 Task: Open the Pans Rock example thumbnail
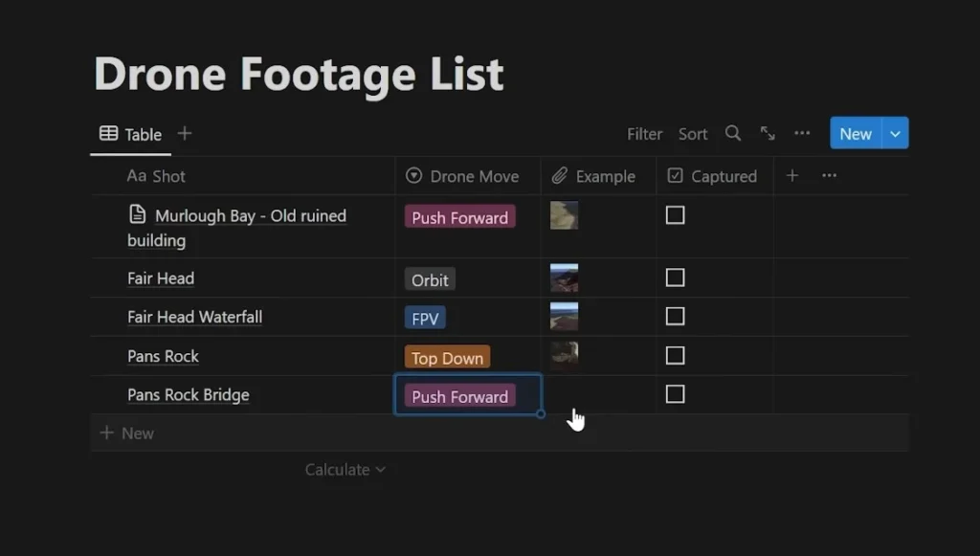click(x=564, y=355)
